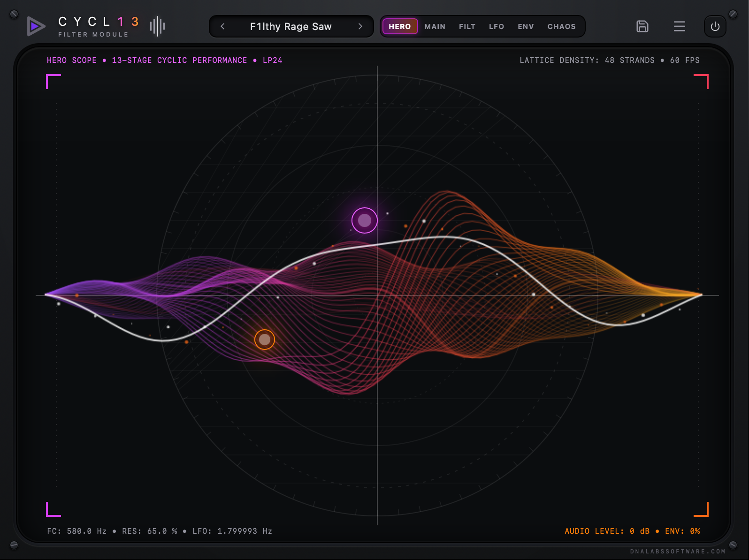
Task: Click the RES: 65.0 % readout
Action: point(150,531)
